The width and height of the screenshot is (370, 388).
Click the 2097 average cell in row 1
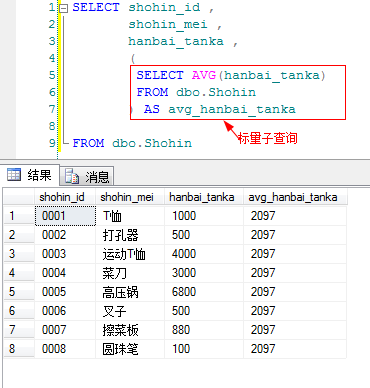pyautogui.click(x=295, y=216)
